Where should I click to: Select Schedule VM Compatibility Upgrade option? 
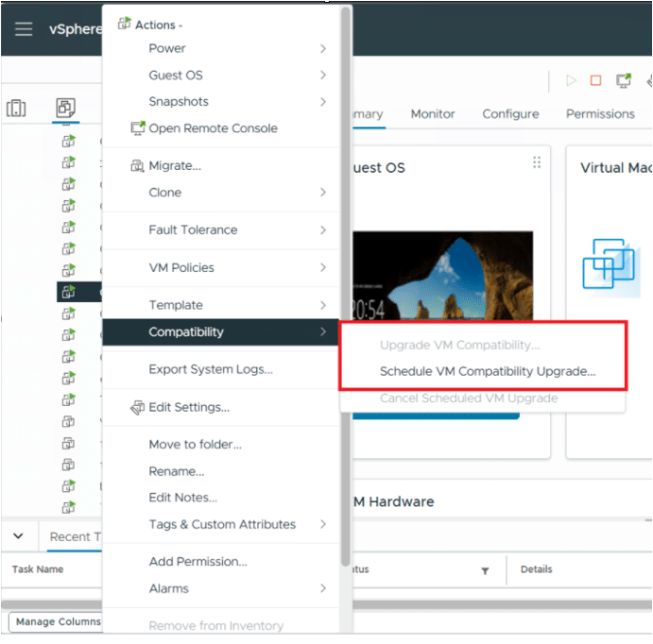488,371
